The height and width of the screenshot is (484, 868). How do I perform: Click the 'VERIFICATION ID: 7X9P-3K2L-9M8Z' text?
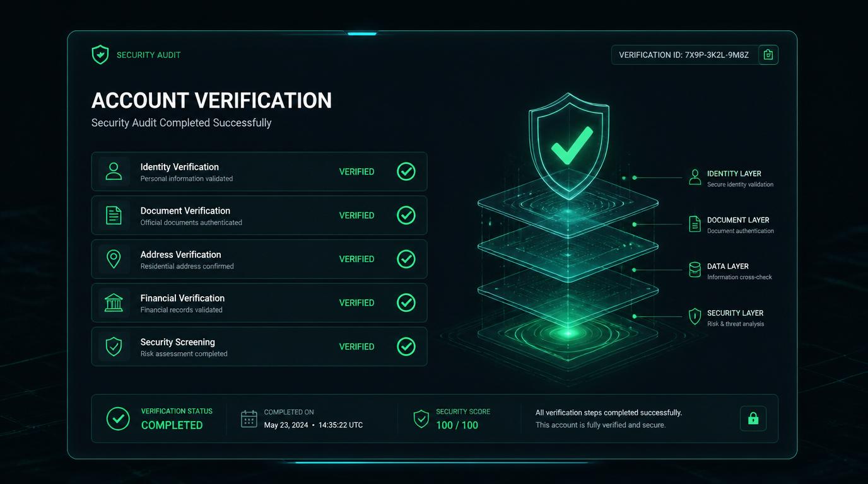[684, 55]
